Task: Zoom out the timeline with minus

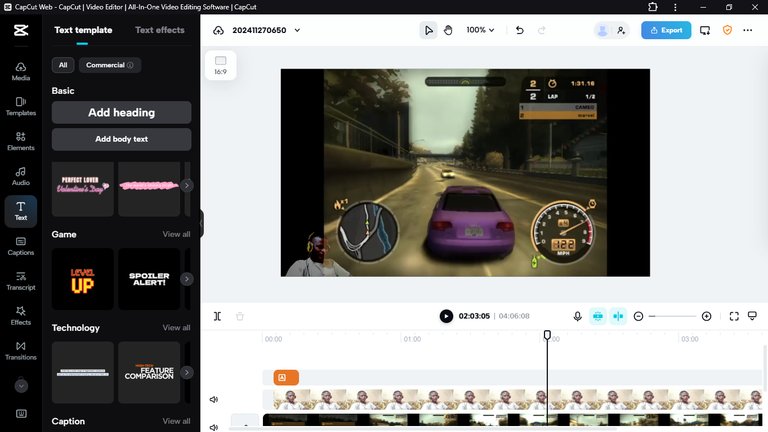Action: click(x=638, y=316)
